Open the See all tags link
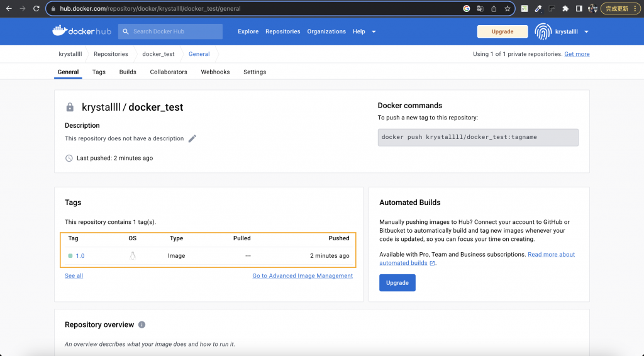 [74, 275]
